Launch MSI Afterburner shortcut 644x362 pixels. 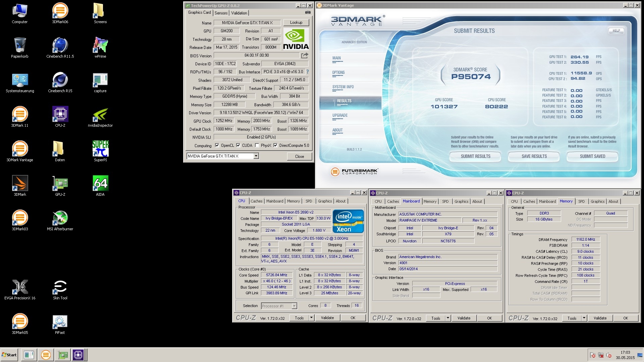60,221
